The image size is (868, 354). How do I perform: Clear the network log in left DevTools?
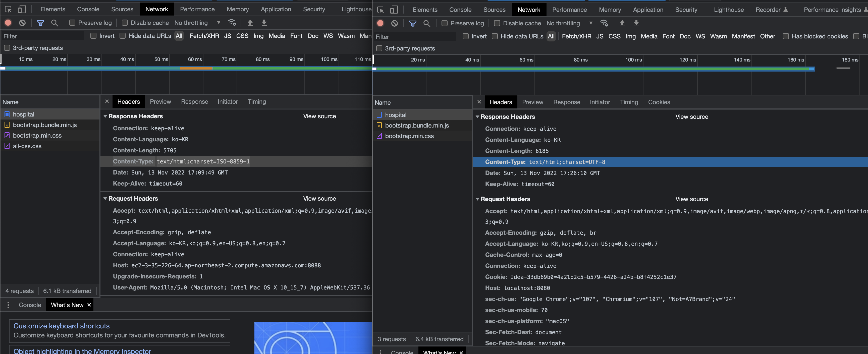click(x=22, y=23)
